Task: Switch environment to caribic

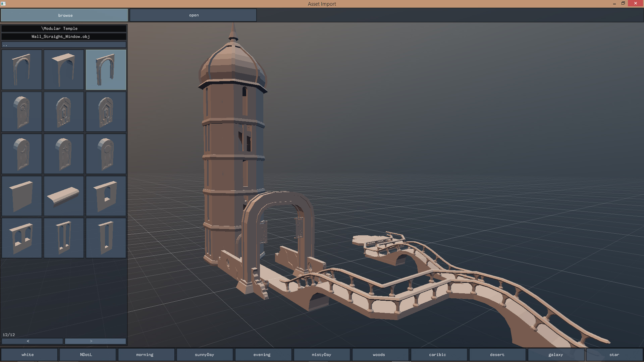Action: (x=439, y=355)
